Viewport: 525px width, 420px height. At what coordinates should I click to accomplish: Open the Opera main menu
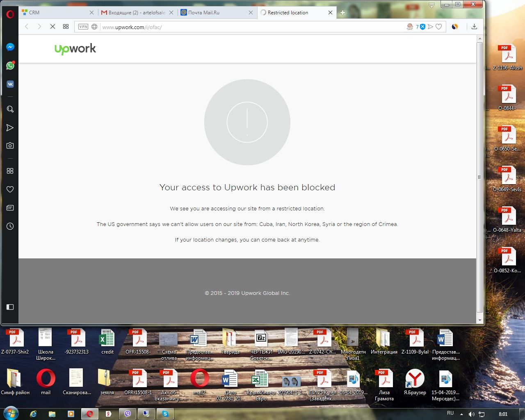(x=10, y=14)
